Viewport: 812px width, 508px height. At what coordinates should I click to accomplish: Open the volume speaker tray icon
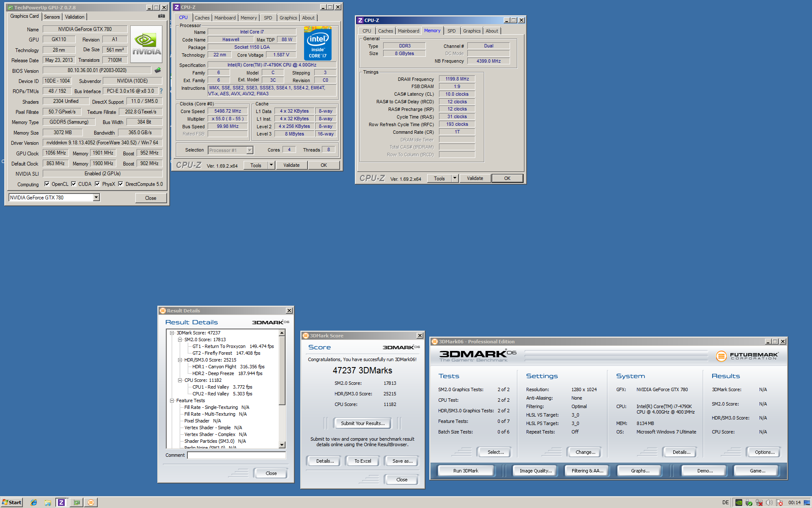(769, 502)
